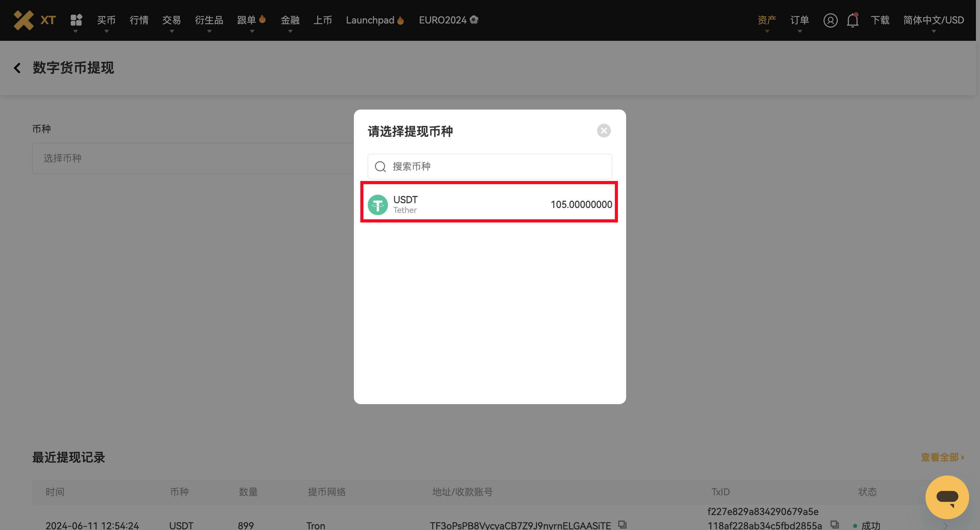Click the 搜索币种 search field

tap(490, 167)
